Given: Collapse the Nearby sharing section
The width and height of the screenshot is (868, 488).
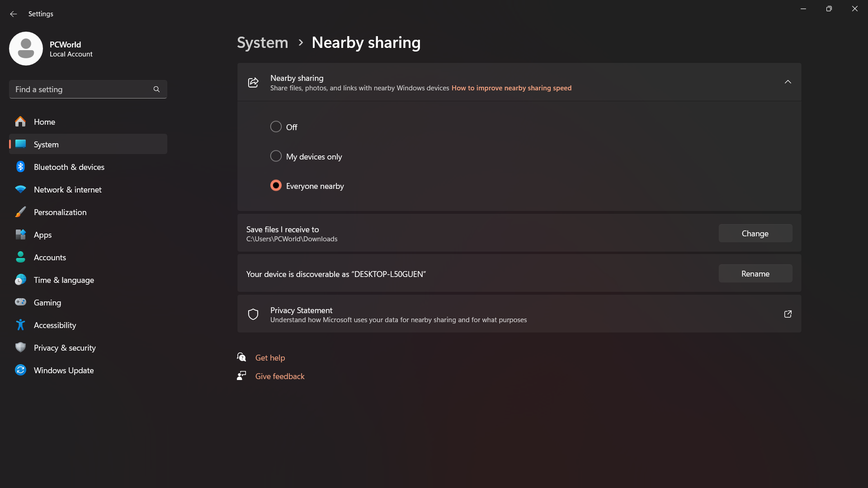Looking at the screenshot, I should [788, 82].
